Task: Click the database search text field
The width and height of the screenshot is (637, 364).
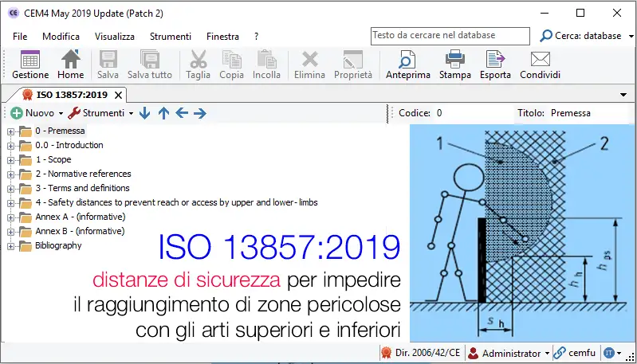Action: pyautogui.click(x=450, y=36)
